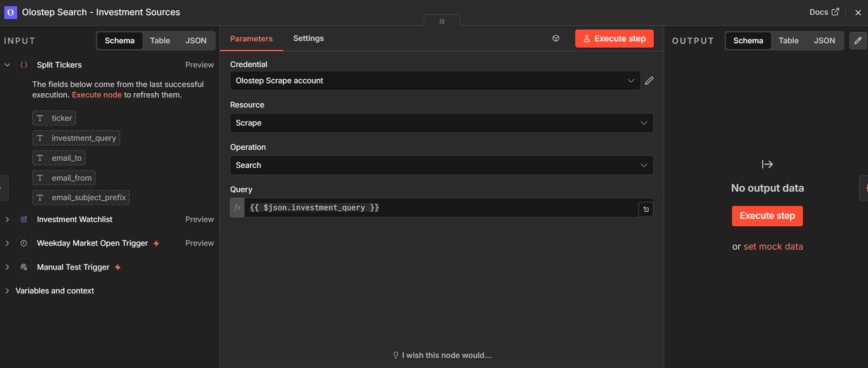
Task: Click the top Execute step button
Action: pos(615,39)
